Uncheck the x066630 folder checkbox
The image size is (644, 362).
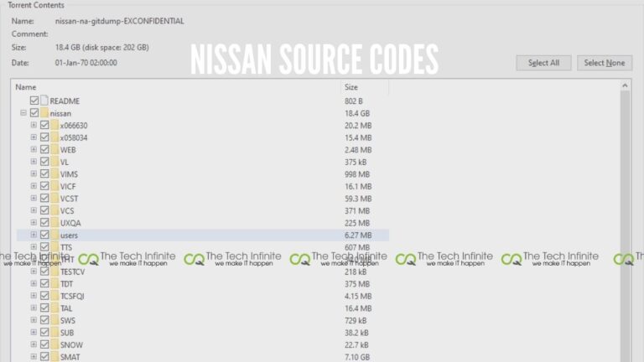tap(44, 125)
